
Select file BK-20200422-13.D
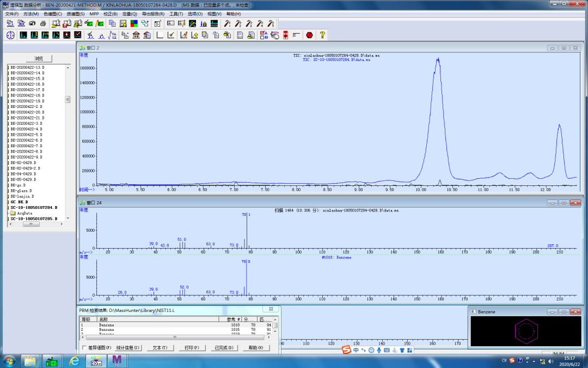click(x=27, y=67)
